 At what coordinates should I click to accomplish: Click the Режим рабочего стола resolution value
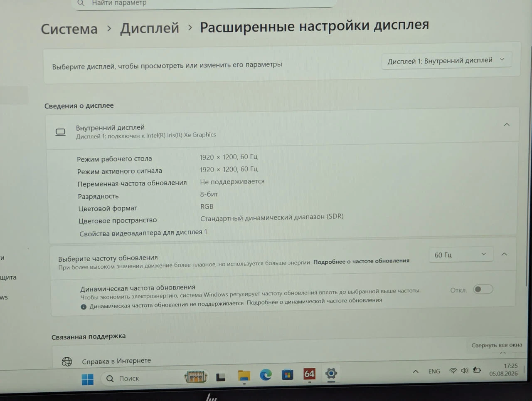pyautogui.click(x=229, y=157)
